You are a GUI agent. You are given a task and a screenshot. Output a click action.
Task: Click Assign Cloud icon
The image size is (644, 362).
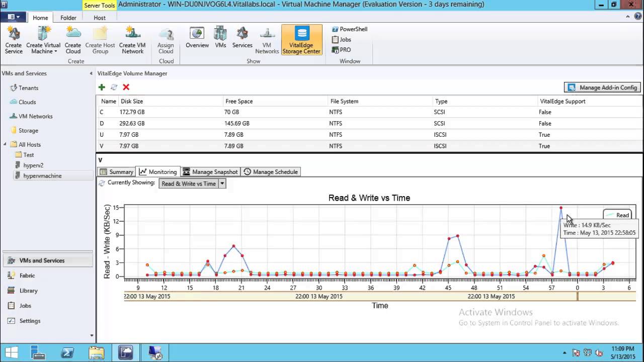(x=166, y=40)
